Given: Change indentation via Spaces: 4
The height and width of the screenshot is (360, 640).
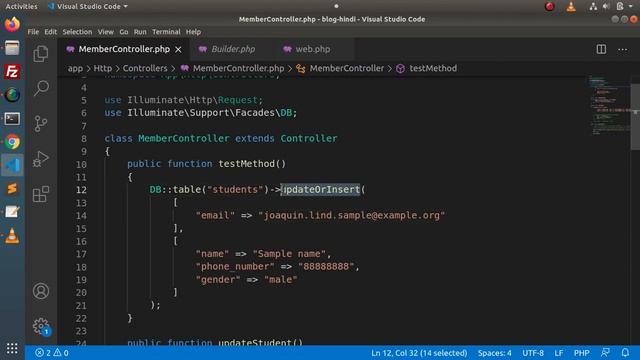Looking at the screenshot, I should pos(494,353).
